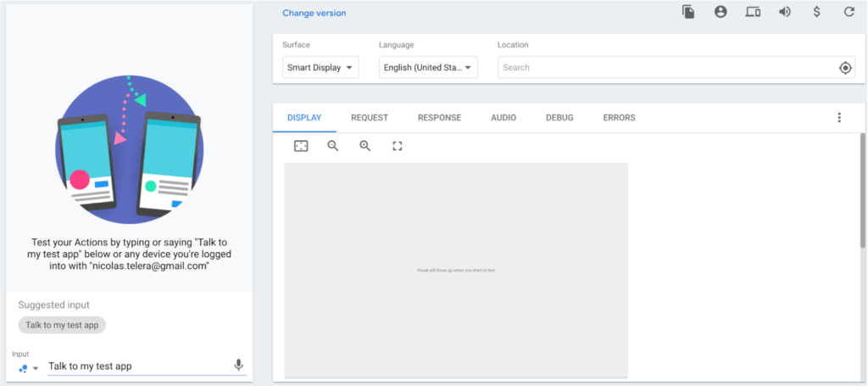
Task: Click the Change version link
Action: pos(314,13)
